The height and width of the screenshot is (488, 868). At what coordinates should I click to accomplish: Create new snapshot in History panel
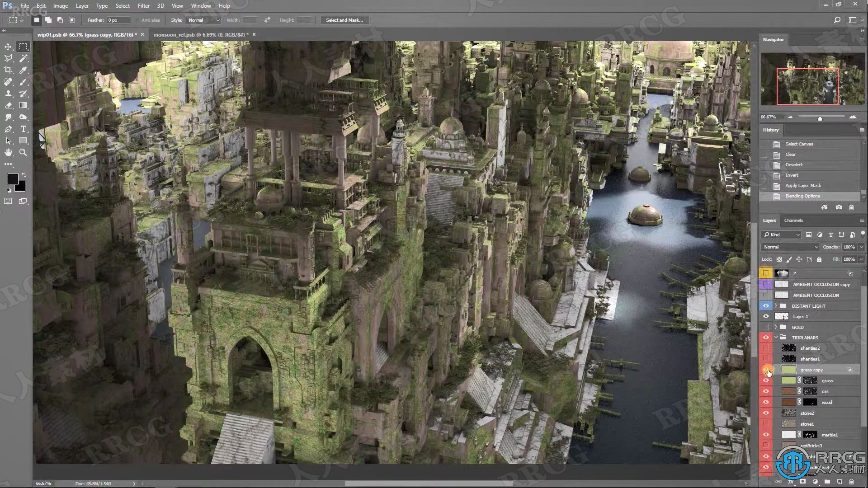(839, 207)
